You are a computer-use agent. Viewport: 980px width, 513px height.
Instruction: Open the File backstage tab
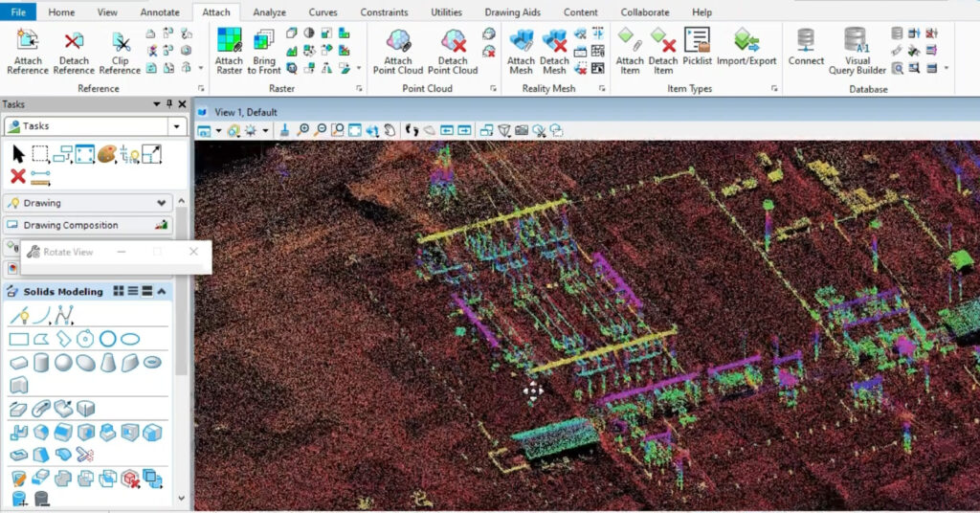point(18,11)
